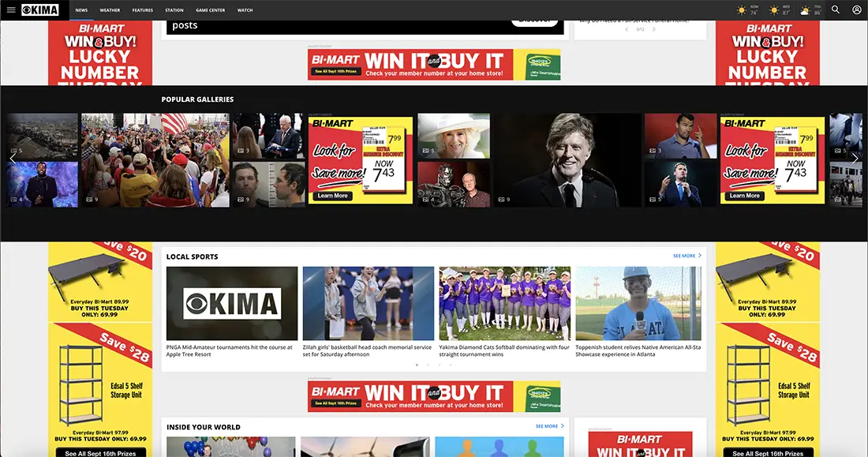The height and width of the screenshot is (457, 868).
Task: Click the purple softball team photo
Action: pos(505,304)
